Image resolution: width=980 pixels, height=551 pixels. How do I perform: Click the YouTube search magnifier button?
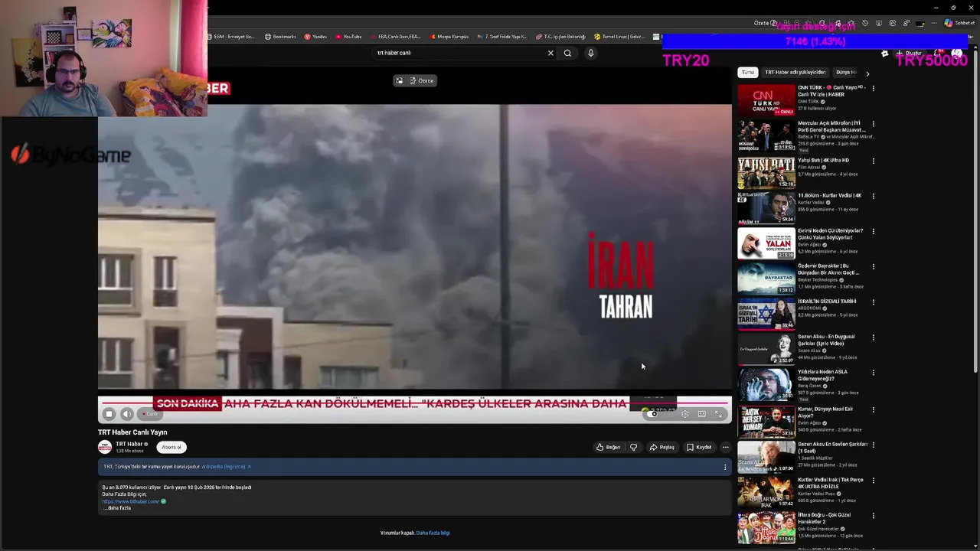[567, 53]
